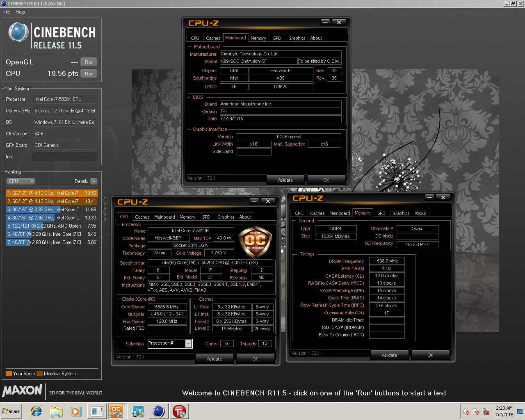Click the volume muted tray icon
The width and height of the screenshot is (525, 420).
(466, 411)
